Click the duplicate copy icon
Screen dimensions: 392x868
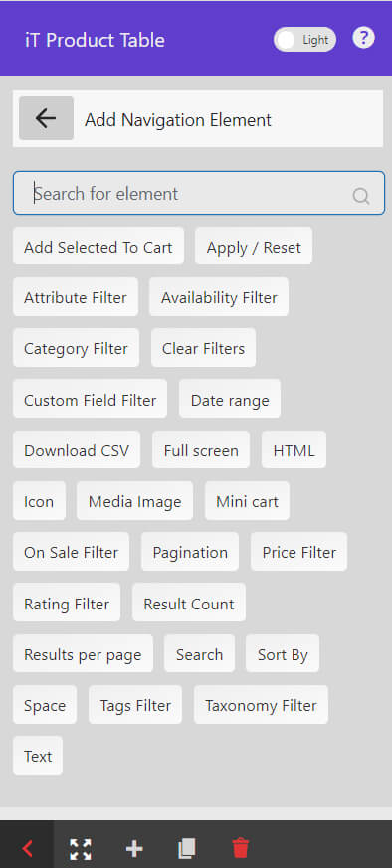coord(187,849)
